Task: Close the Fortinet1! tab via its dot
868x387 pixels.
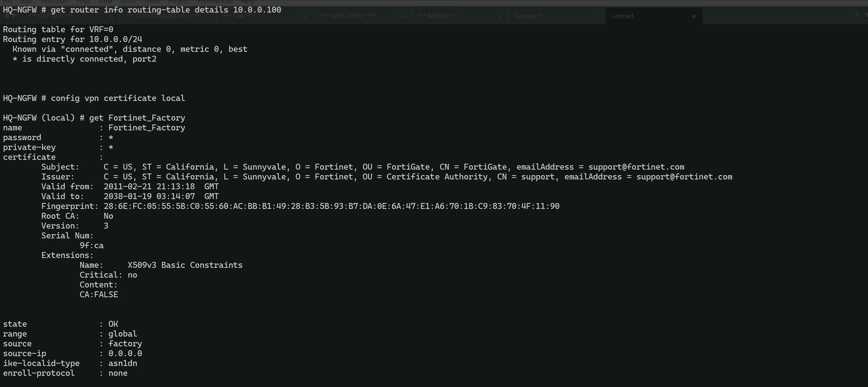Action: (x=596, y=16)
